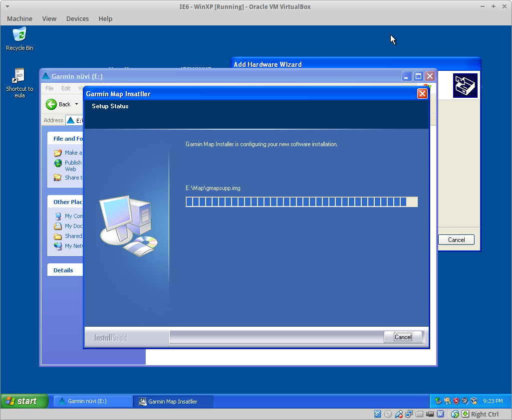The width and height of the screenshot is (512, 420).
Task: Click the red security shield tray icon
Action: pyautogui.click(x=456, y=401)
